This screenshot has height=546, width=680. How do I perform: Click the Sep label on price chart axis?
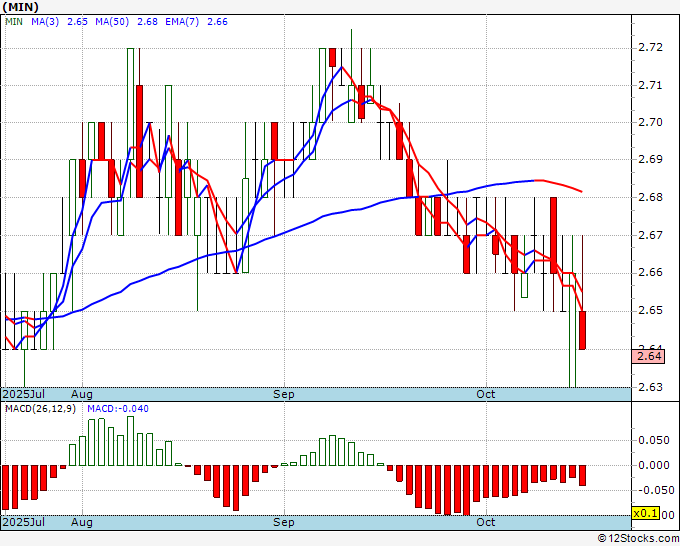pyautogui.click(x=284, y=394)
